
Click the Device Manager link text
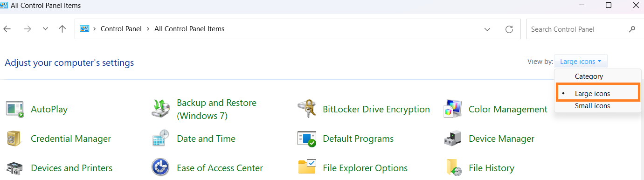point(501,138)
